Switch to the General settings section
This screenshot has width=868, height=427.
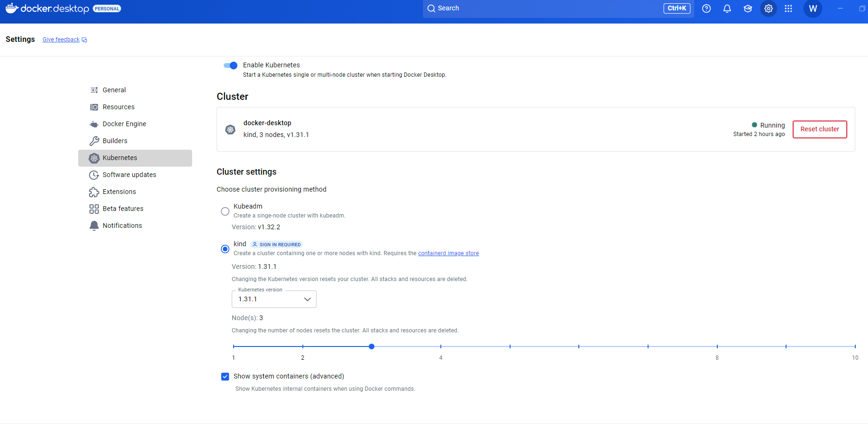(114, 90)
